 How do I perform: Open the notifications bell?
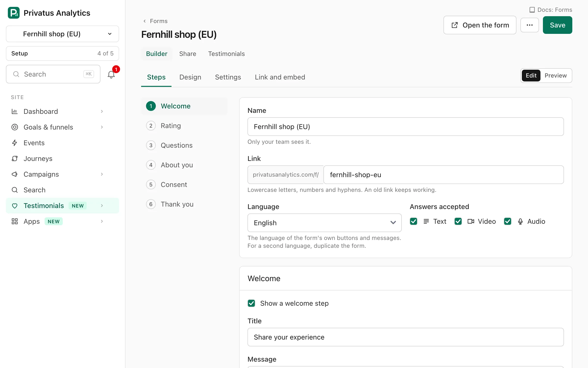[111, 74]
